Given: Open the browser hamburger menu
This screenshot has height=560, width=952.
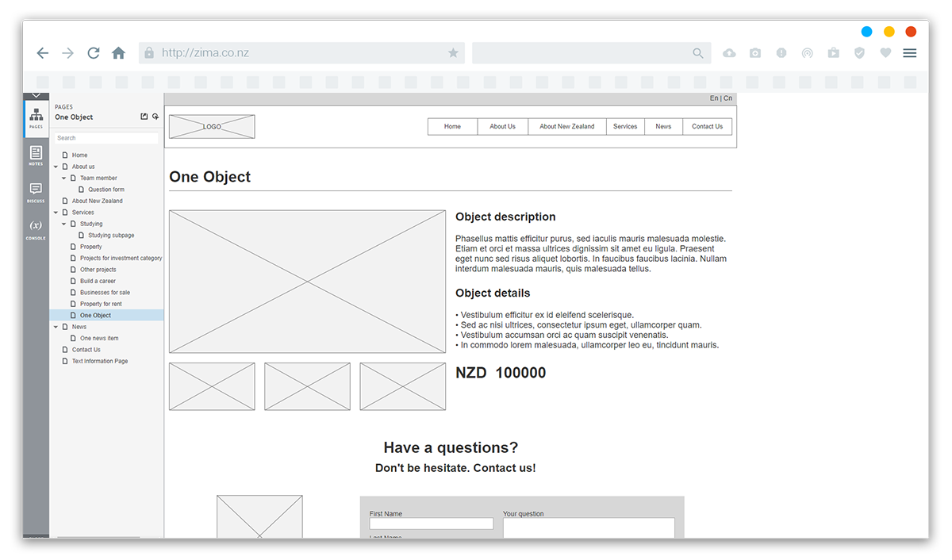Looking at the screenshot, I should click(x=910, y=53).
